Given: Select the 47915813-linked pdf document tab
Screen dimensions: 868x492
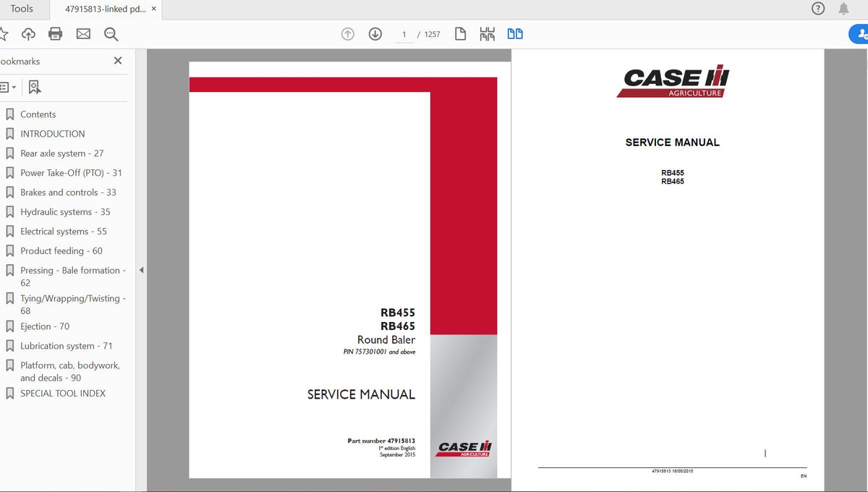Looking at the screenshot, I should tap(105, 9).
